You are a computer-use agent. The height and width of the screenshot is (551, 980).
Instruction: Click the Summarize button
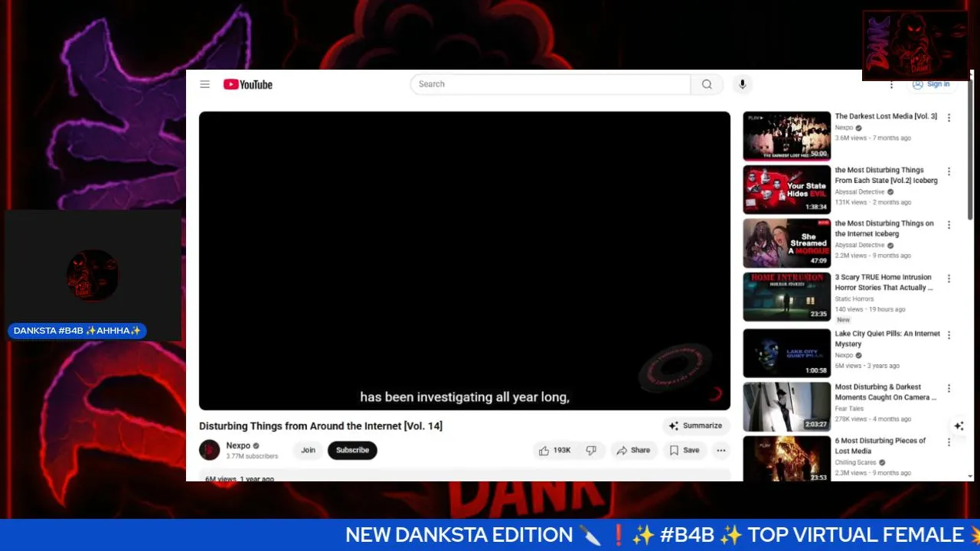pos(695,425)
